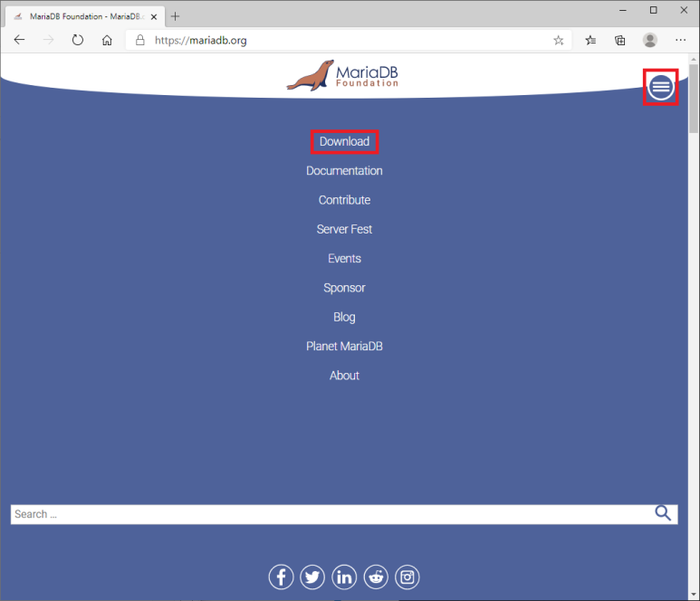700x601 pixels.
Task: Click the user profile avatar
Action: pyautogui.click(x=650, y=40)
